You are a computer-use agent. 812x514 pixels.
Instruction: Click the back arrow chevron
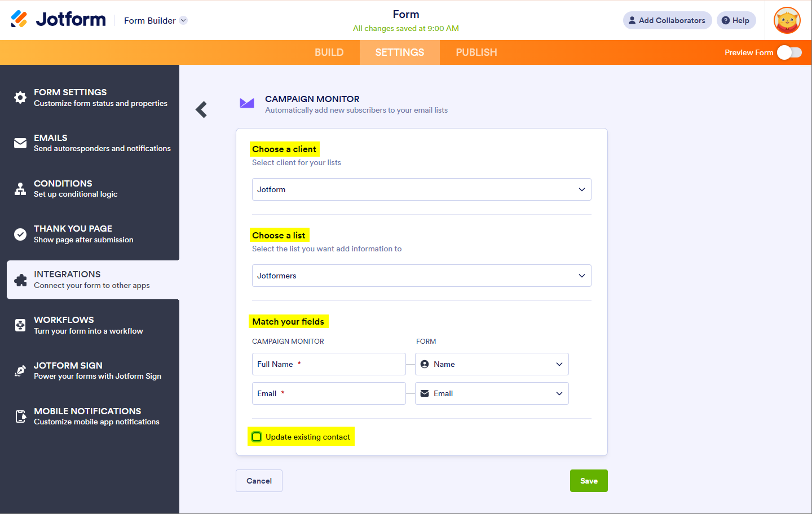(x=201, y=109)
